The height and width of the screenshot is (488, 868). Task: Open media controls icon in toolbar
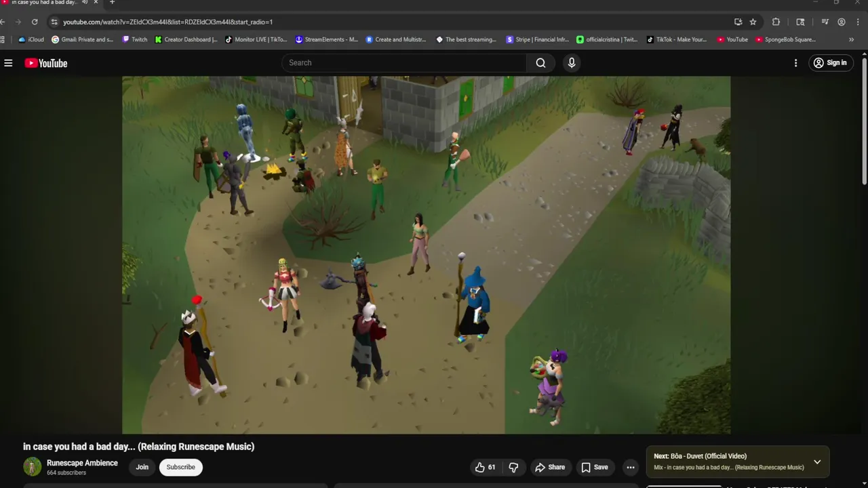tap(825, 22)
